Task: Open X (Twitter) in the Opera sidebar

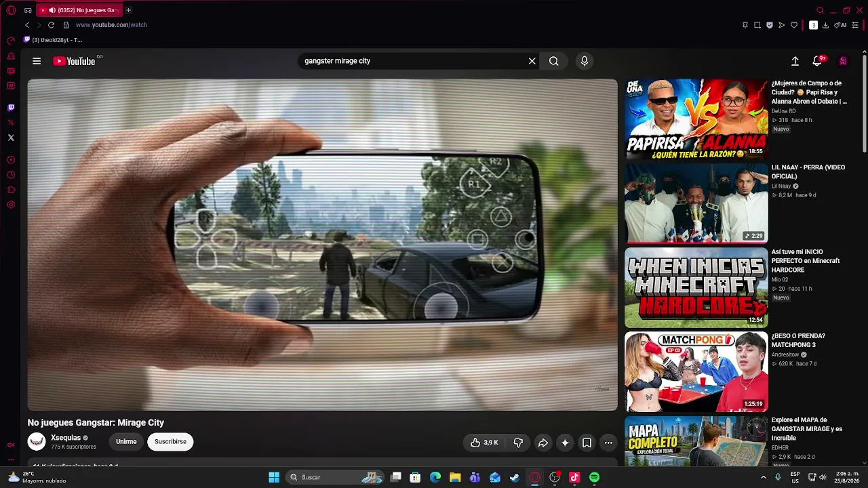Action: point(11,138)
